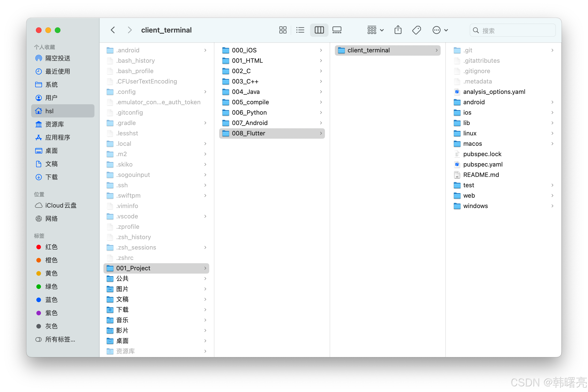
Task: Select the 橙色 orange tag
Action: click(x=63, y=260)
